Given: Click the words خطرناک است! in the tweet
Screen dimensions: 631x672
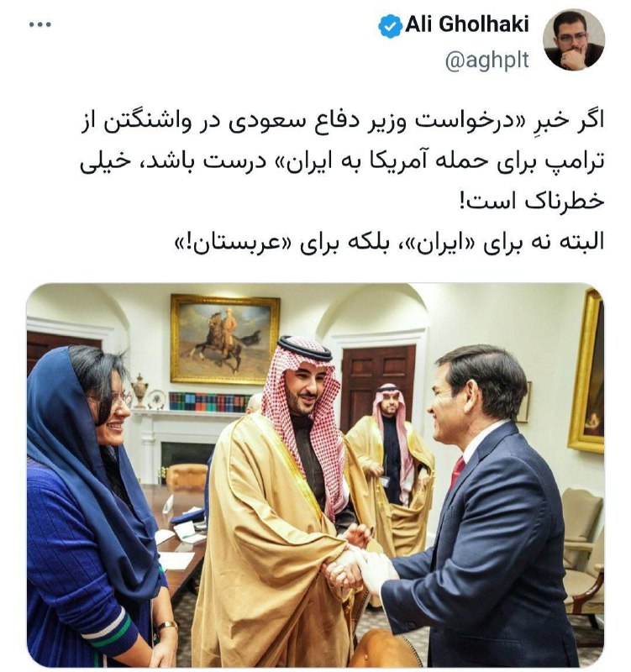Looking at the screenshot, I should (x=532, y=202).
